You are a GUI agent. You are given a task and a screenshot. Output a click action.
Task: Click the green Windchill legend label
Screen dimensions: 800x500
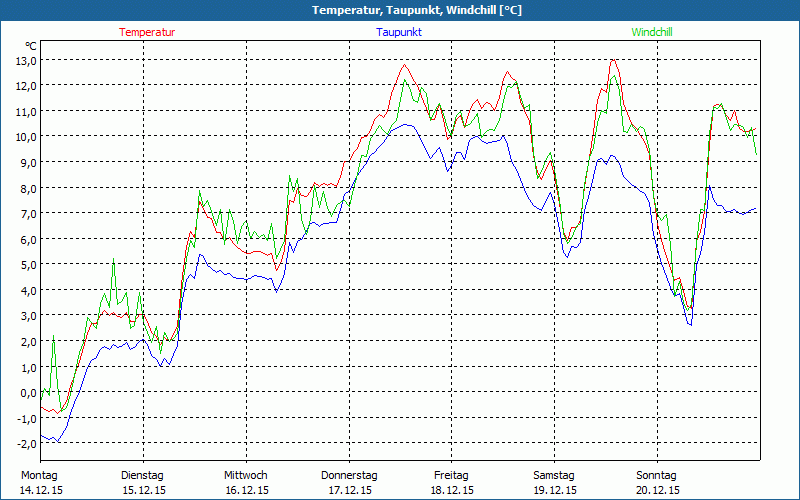[x=652, y=32]
